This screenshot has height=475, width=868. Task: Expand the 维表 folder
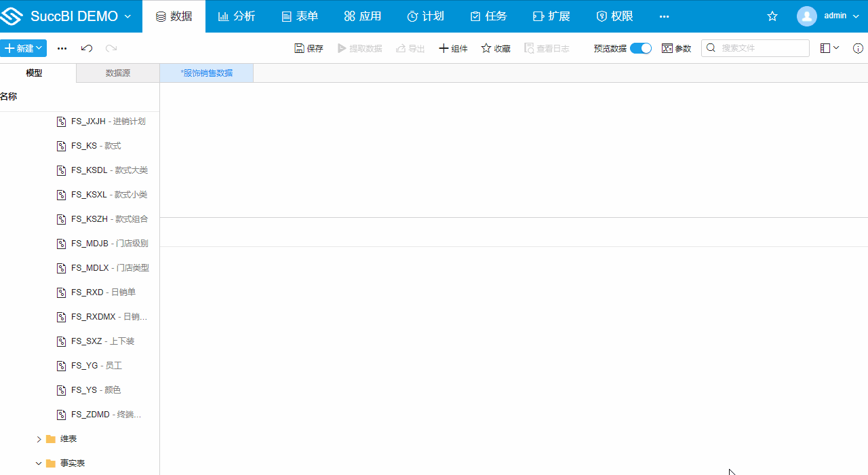pos(39,438)
